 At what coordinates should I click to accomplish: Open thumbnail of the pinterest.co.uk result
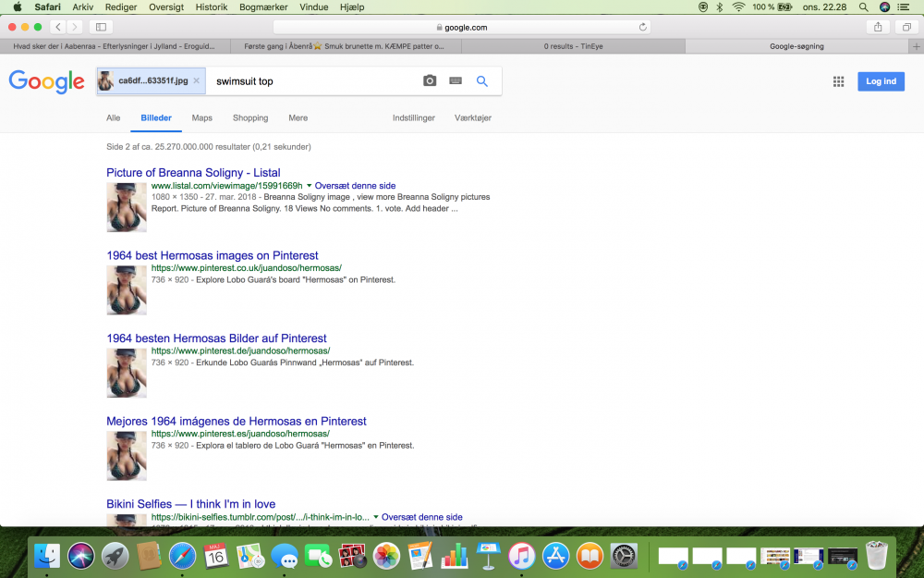click(127, 290)
